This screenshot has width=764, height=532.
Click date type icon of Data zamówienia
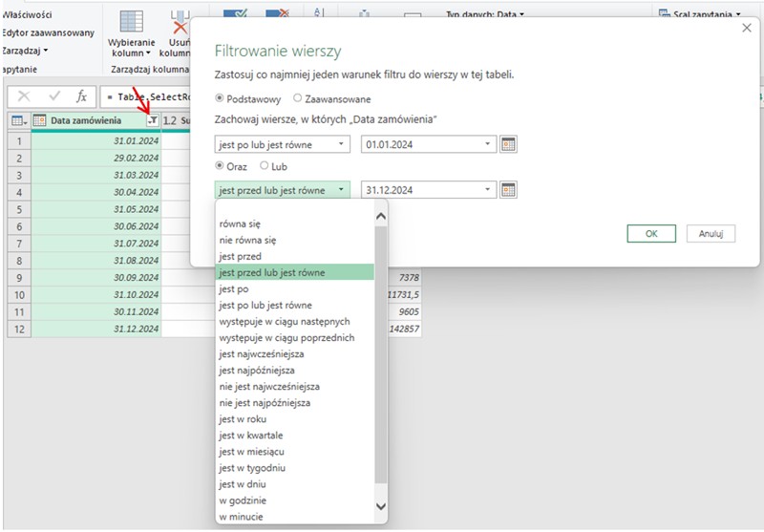coord(39,120)
